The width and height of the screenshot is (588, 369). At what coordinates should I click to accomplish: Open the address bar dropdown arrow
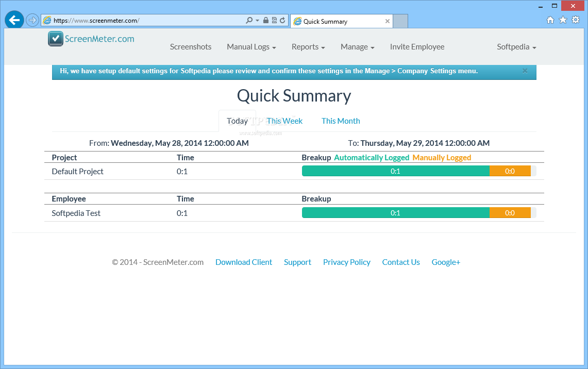tap(257, 20)
